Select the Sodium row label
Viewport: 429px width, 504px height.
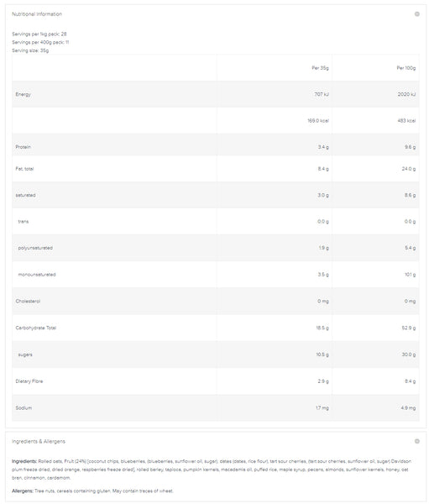24,408
